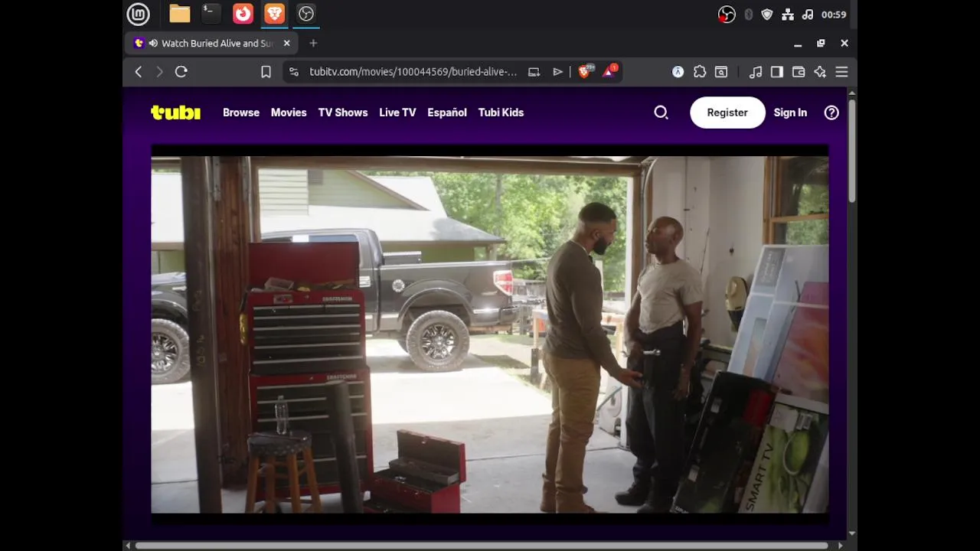This screenshot has height=551, width=980.
Task: Open the Brave Wallet icon
Action: [799, 72]
